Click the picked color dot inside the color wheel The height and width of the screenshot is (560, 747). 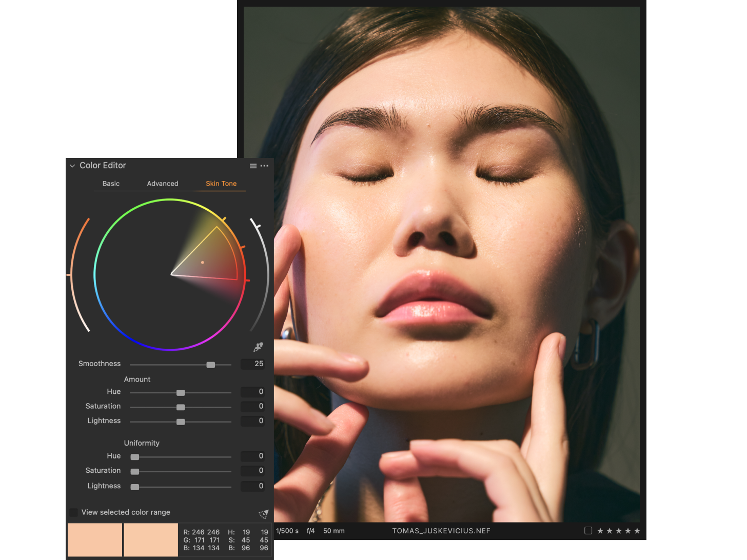[x=203, y=263]
